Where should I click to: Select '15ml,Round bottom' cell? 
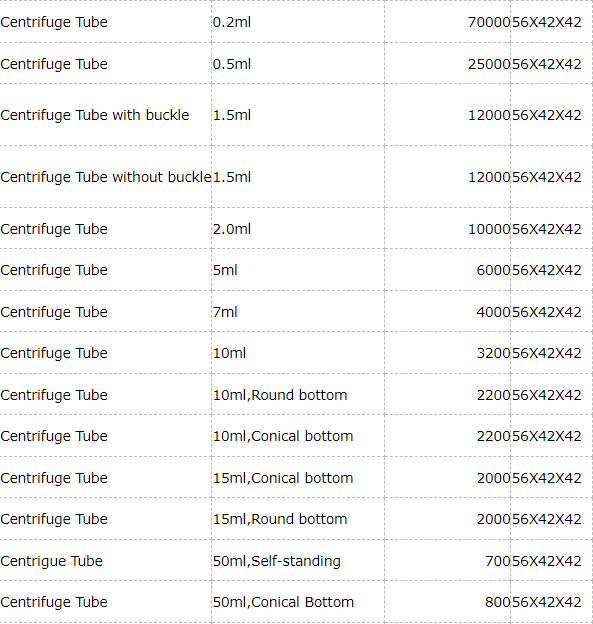pos(298,519)
